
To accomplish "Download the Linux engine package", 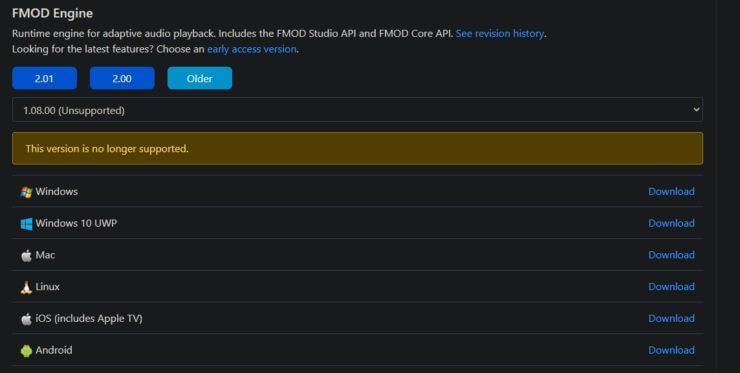I will [x=671, y=287].
